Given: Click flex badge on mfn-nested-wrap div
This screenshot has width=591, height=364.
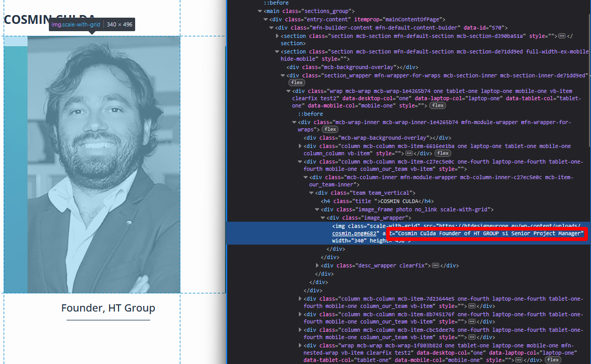Looking at the screenshot, I should tap(553, 360).
